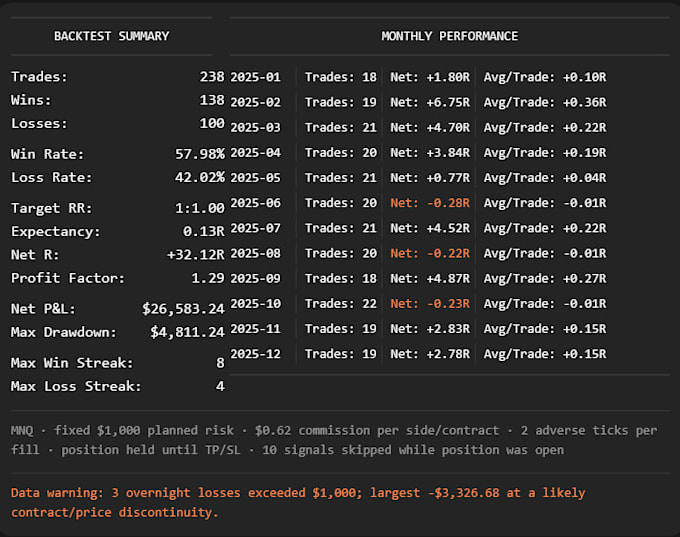Click the Net P&L value $26,583.24
Viewport: 680px width, 537px height.
[183, 309]
